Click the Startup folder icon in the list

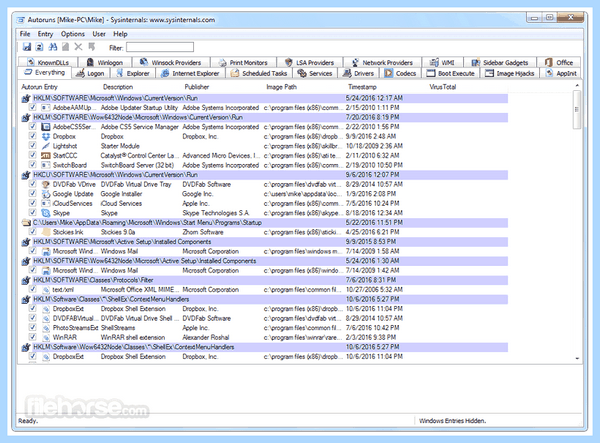pyautogui.click(x=26, y=222)
